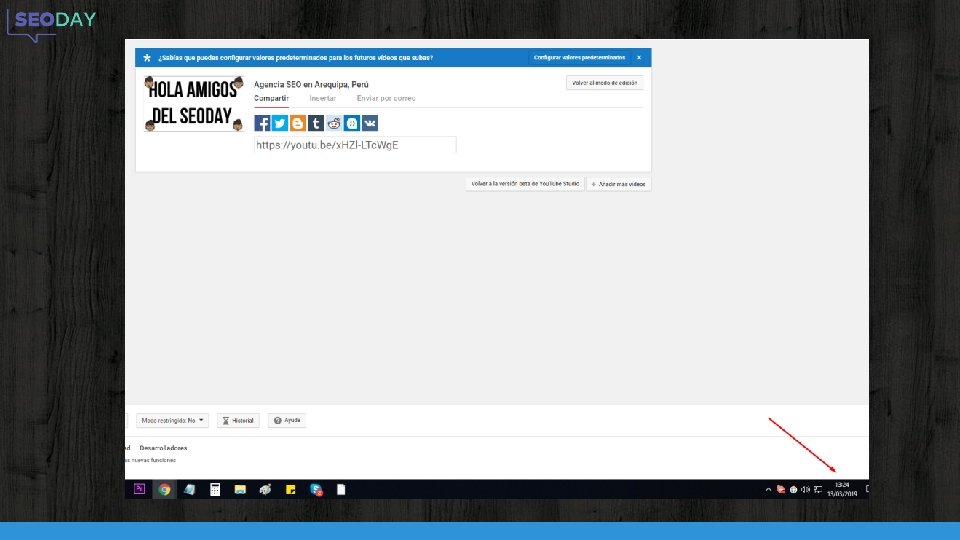Open the Sticky Notes taskbar icon
The height and width of the screenshot is (540, 960).
pyautogui.click(x=291, y=489)
